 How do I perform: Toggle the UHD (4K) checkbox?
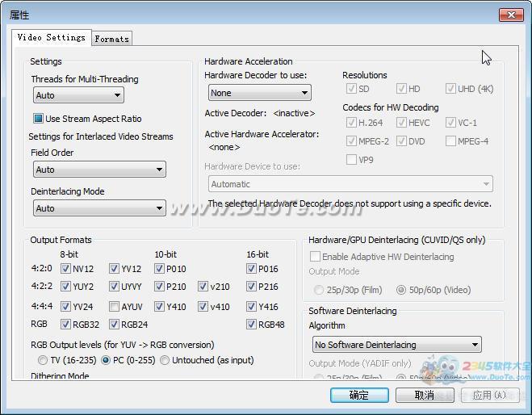tap(450, 89)
